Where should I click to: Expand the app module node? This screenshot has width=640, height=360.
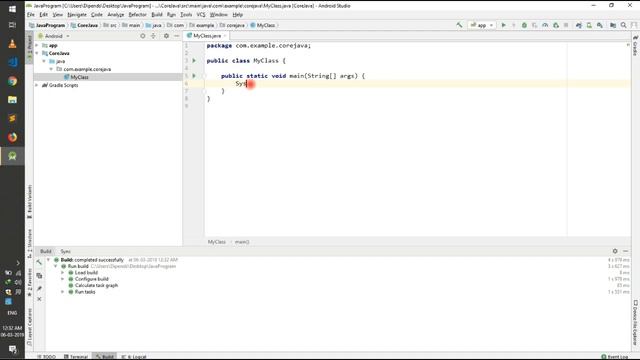37,46
